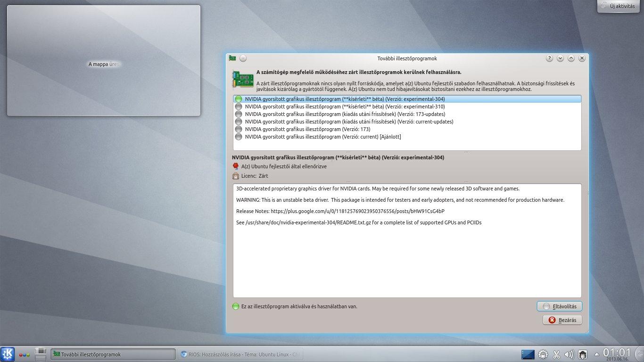Viewport: 644px width, 362px height.
Task: Click the window resize grip corner
Action: click(586, 331)
